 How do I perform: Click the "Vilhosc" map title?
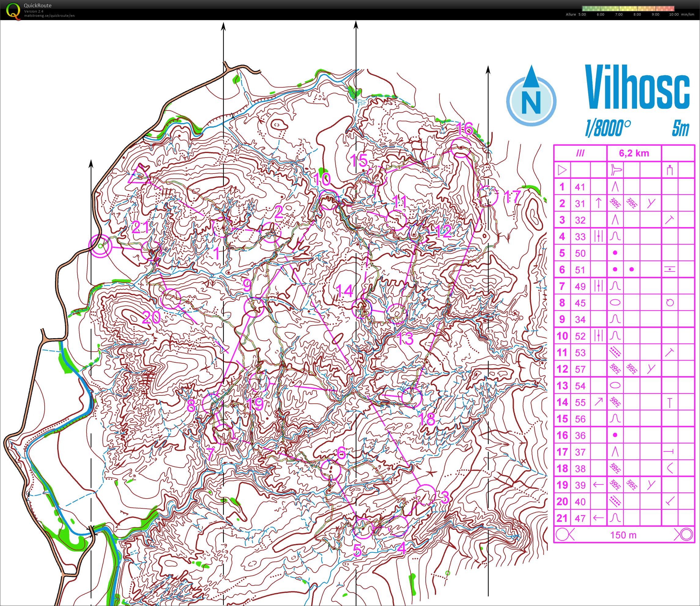[637, 87]
